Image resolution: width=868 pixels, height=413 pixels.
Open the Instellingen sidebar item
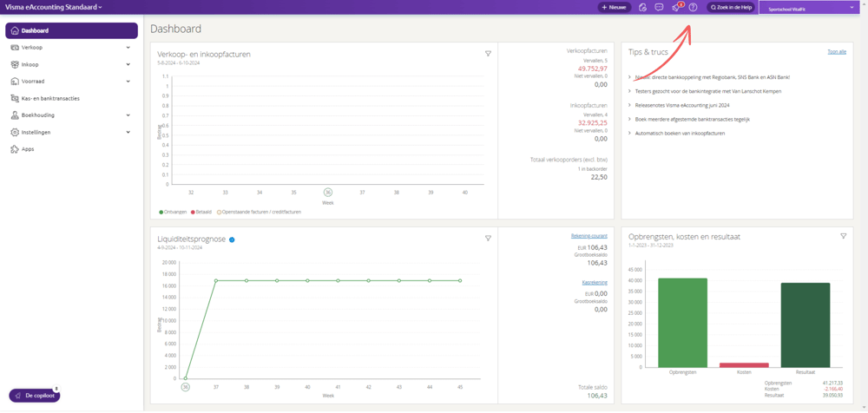pyautogui.click(x=71, y=132)
